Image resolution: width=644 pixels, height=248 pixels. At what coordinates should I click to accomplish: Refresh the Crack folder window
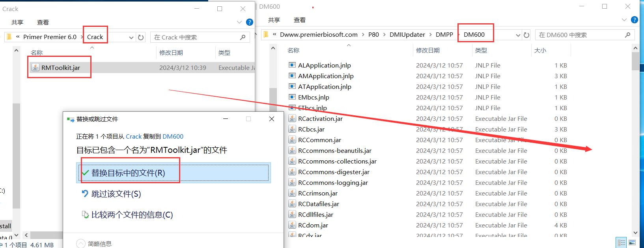click(141, 38)
